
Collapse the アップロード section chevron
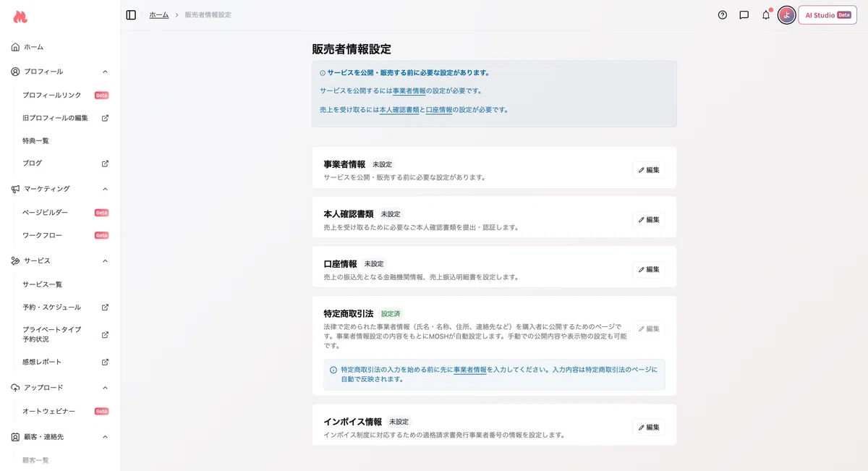tap(105, 388)
